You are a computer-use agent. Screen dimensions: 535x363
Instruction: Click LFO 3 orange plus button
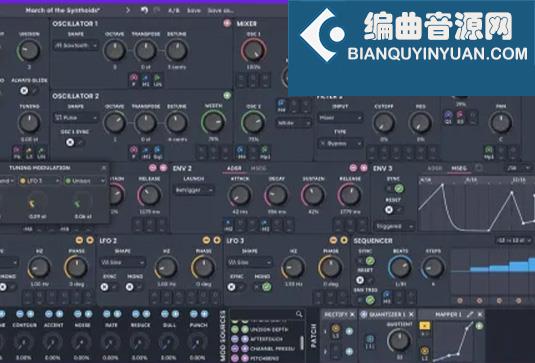pos(344,240)
